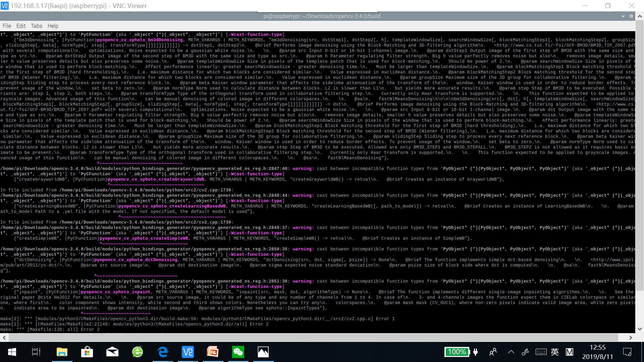Toggle the input language indicator 英

(x=555, y=352)
